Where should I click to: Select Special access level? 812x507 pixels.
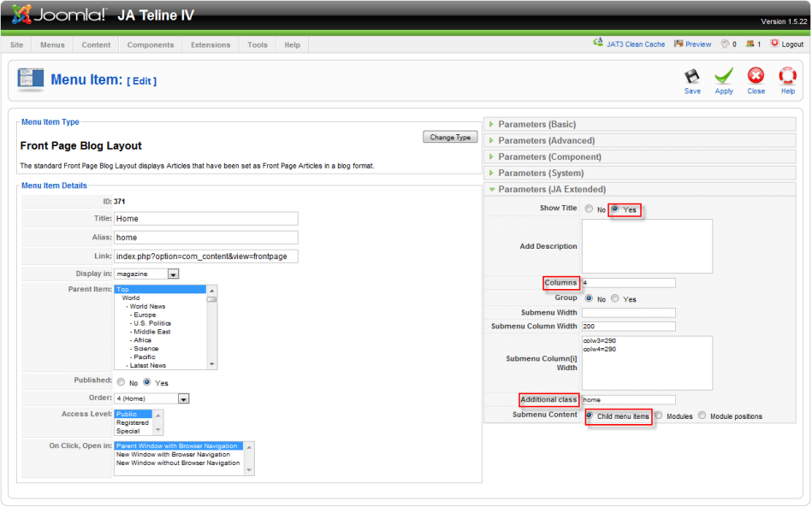(x=127, y=431)
